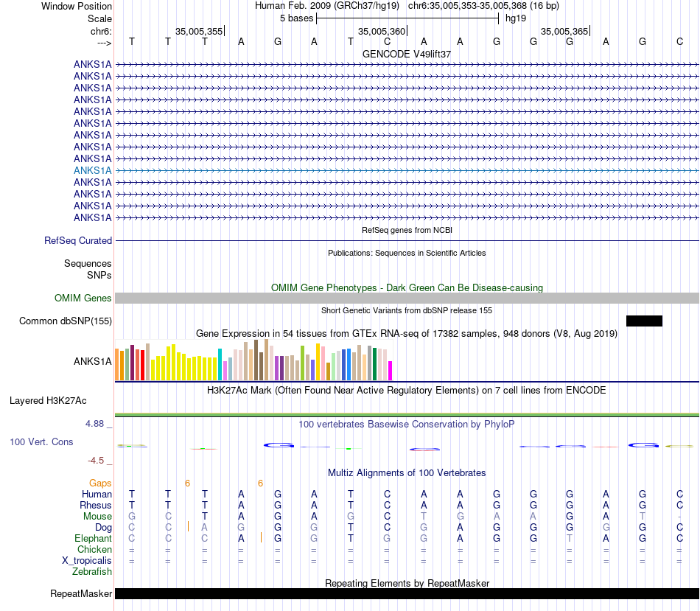Select the Rhesus alignment row label
The image size is (700, 611).
pos(96,505)
